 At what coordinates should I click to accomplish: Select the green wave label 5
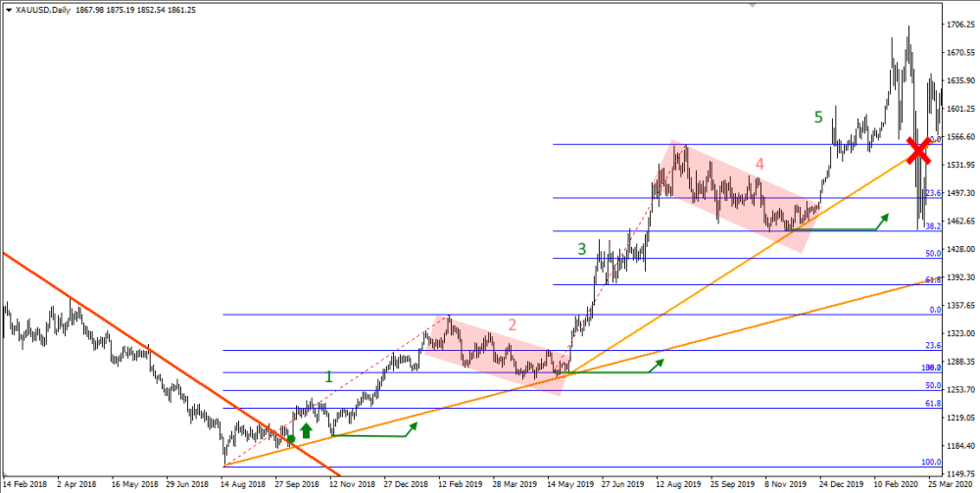(818, 118)
